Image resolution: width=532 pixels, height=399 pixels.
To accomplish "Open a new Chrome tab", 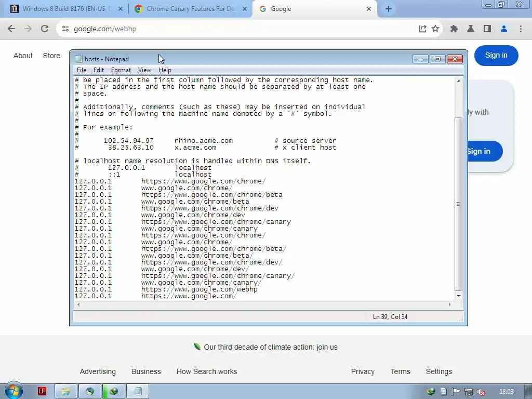I will coord(389,9).
